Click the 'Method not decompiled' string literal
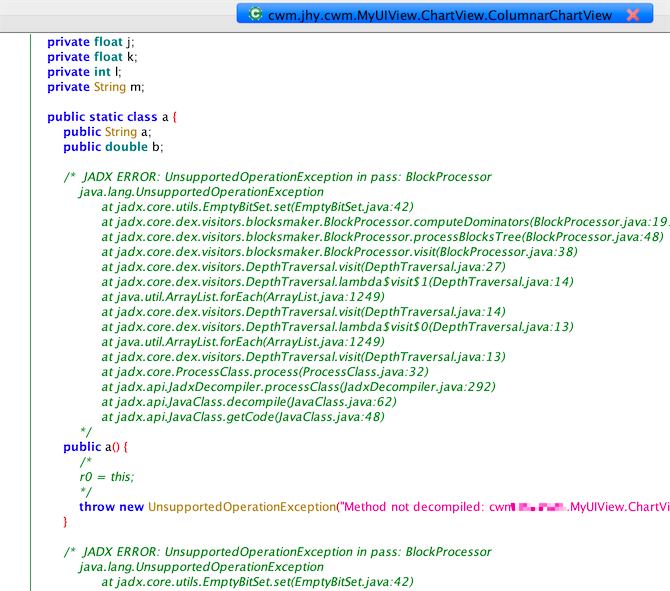 [505, 507]
